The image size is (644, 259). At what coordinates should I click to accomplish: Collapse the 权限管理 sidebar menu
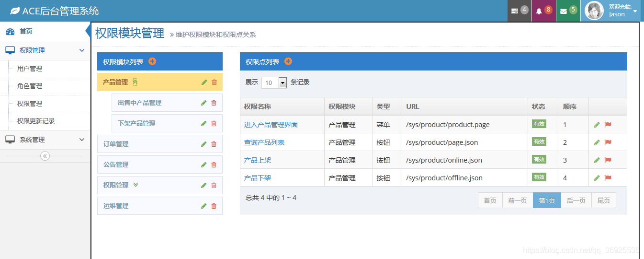45,50
